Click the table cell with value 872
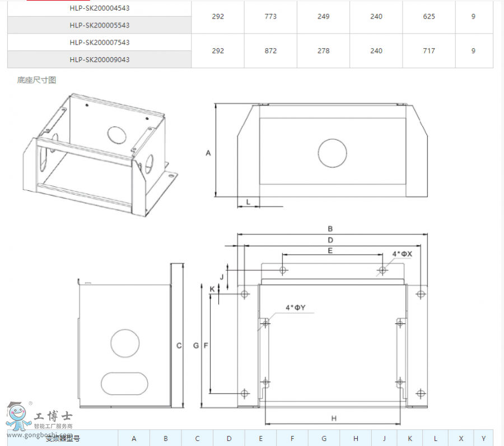This screenshot has height=446, width=504. [x=270, y=51]
